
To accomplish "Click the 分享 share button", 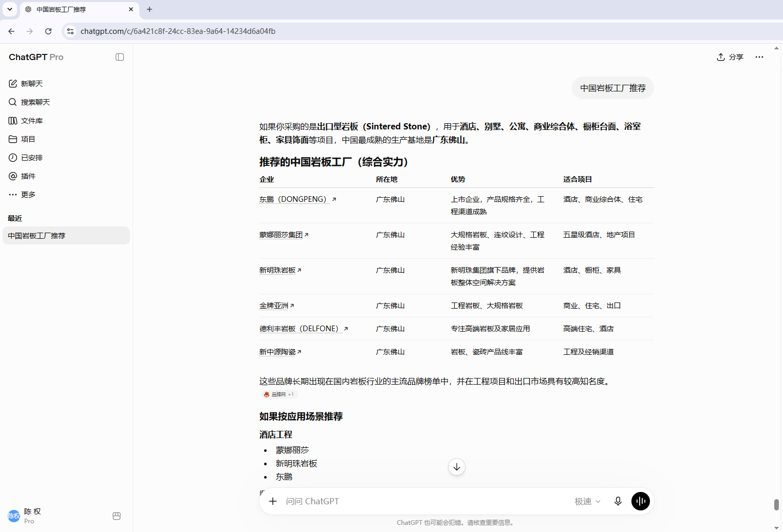I will 730,57.
